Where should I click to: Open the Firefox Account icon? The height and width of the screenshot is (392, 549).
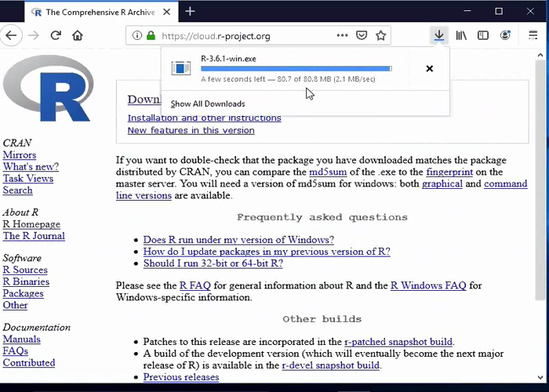click(506, 35)
